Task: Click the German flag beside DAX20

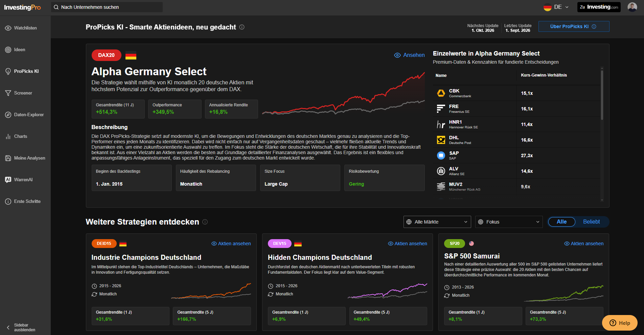Action: coord(131,56)
